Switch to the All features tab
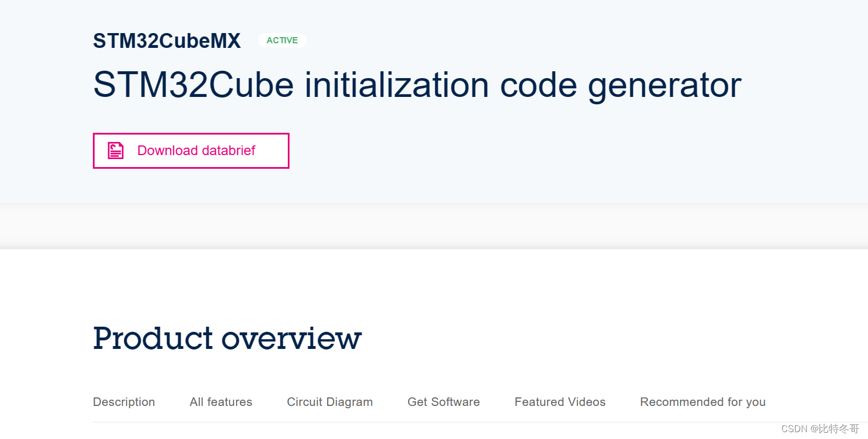 tap(221, 402)
